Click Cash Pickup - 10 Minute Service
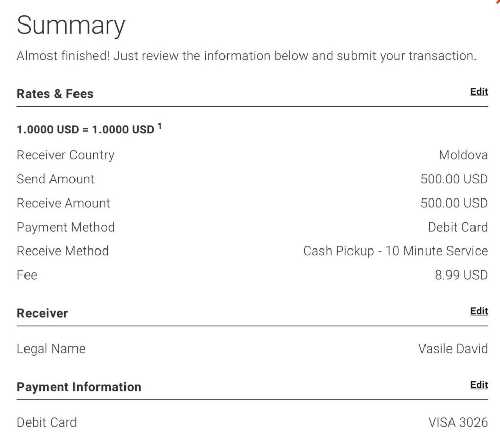500x448 pixels. 395,251
